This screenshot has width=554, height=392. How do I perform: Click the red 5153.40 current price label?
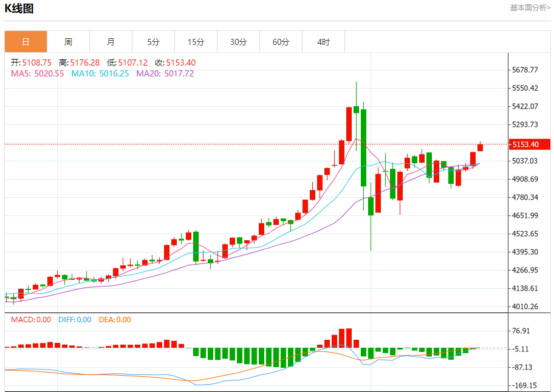[530, 144]
